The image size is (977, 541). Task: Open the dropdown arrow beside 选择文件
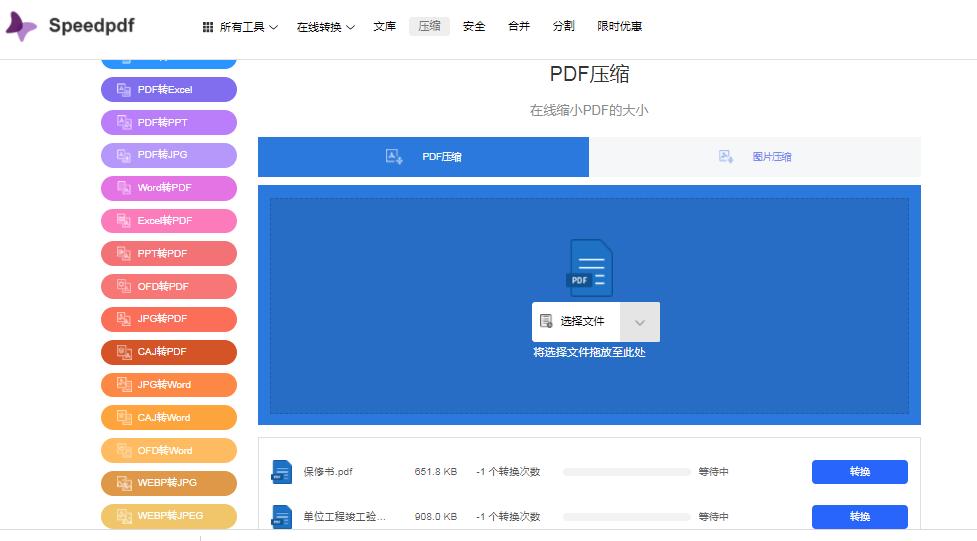[639, 322]
